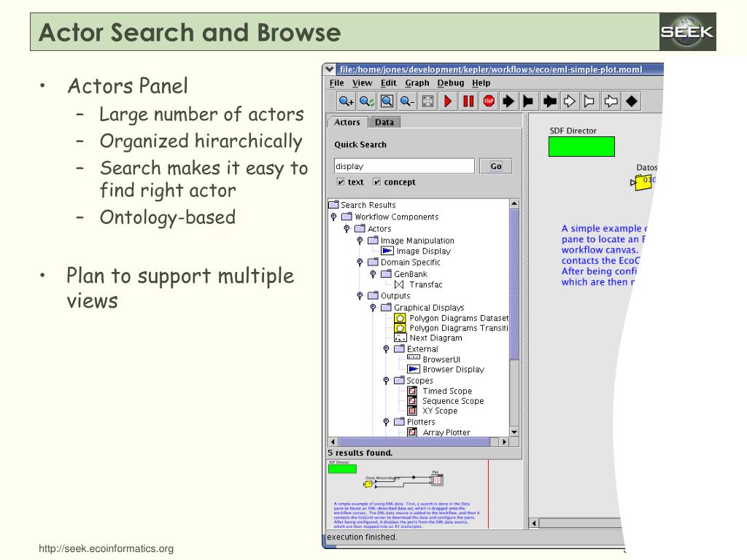747x560 pixels.
Task: Select the Timed Scope actor
Action: click(x=440, y=391)
